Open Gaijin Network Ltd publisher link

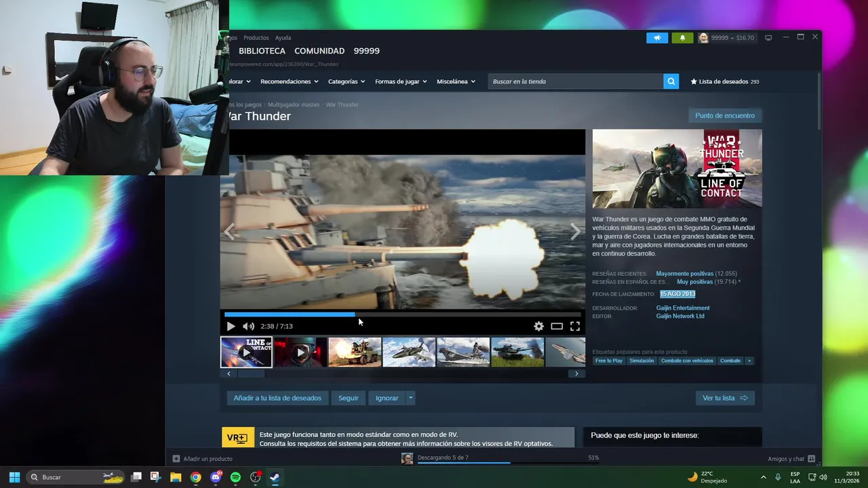pos(680,316)
